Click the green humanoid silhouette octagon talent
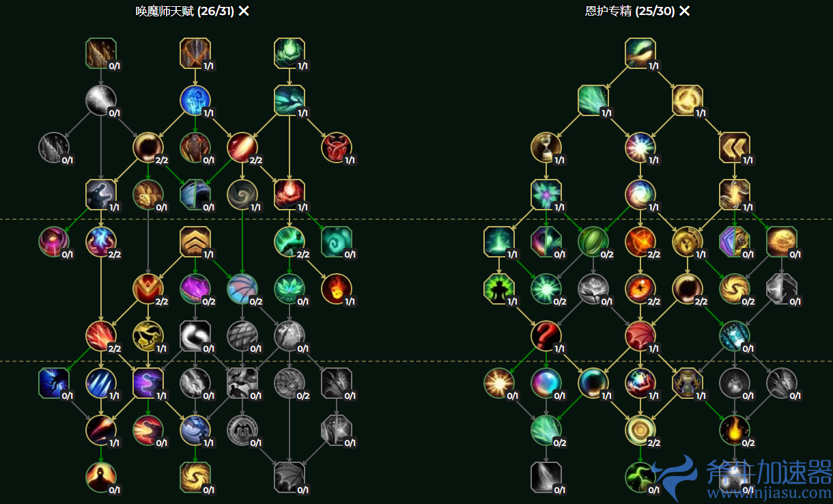 pos(499,289)
